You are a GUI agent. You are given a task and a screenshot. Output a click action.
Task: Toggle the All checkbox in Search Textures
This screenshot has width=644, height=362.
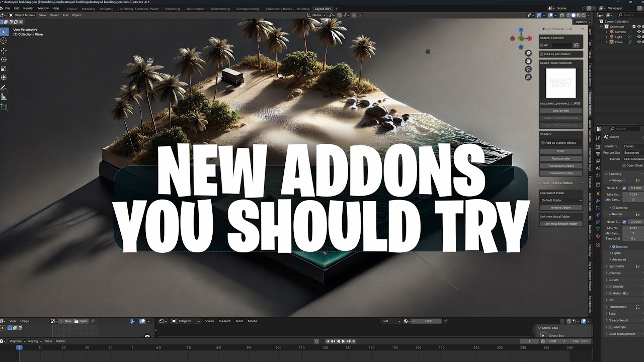pyautogui.click(x=542, y=45)
